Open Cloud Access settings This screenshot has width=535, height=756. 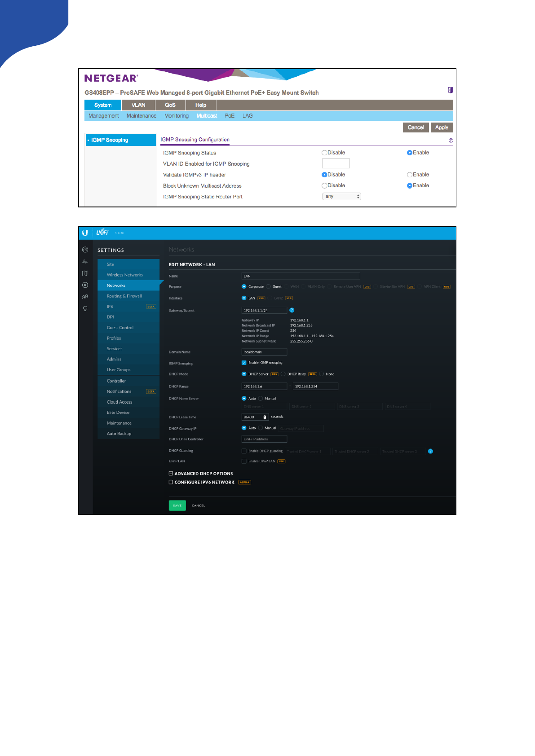pyautogui.click(x=128, y=402)
